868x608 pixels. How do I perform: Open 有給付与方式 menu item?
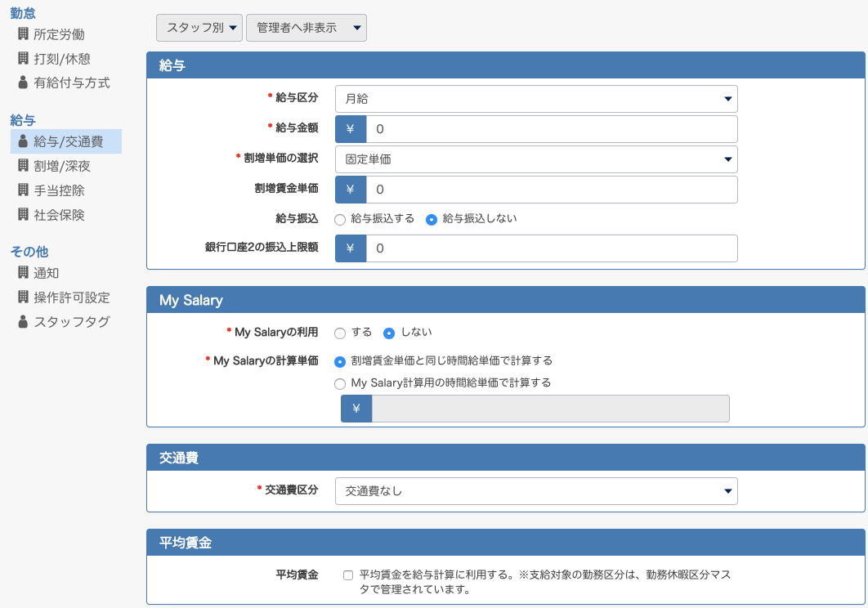(72, 83)
